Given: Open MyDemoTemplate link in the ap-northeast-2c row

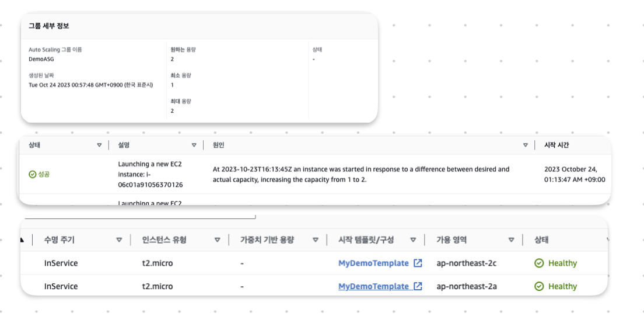Looking at the screenshot, I should 373,263.
